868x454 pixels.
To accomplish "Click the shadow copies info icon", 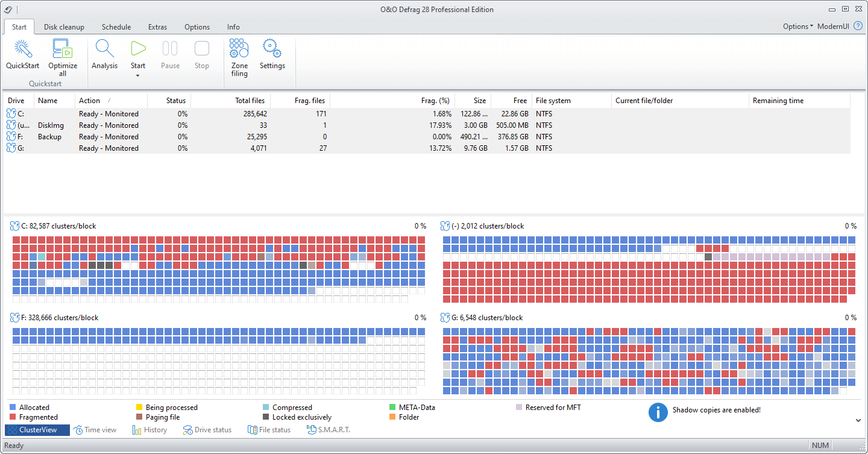I will click(658, 412).
